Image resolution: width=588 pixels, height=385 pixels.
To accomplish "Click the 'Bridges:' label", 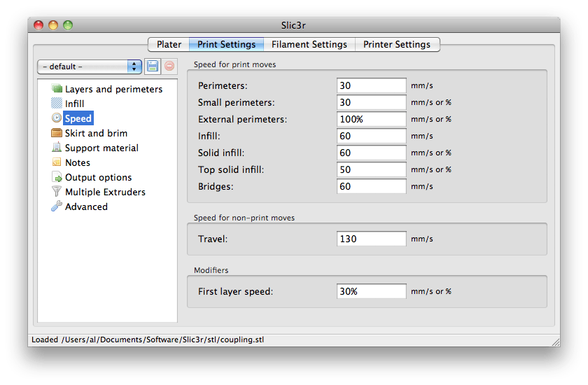I will pyautogui.click(x=216, y=186).
